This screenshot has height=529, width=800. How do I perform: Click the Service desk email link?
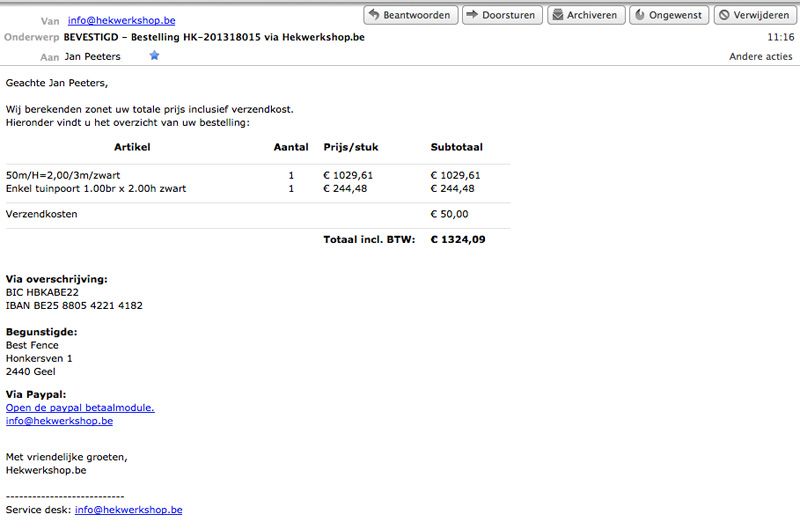tap(129, 510)
